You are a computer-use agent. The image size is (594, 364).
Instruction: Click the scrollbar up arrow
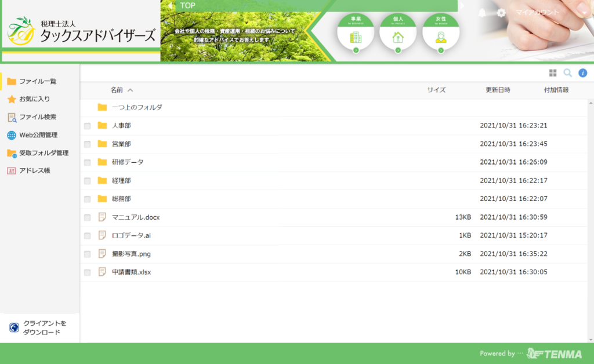591,103
